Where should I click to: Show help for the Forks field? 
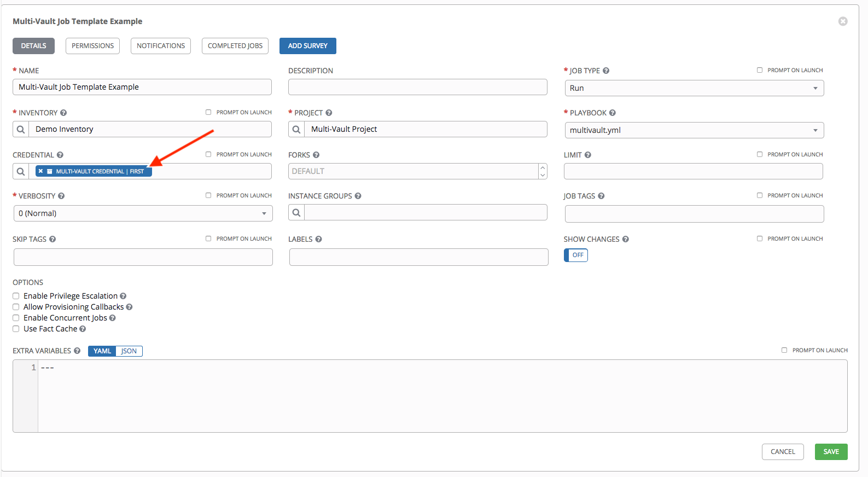pos(316,155)
